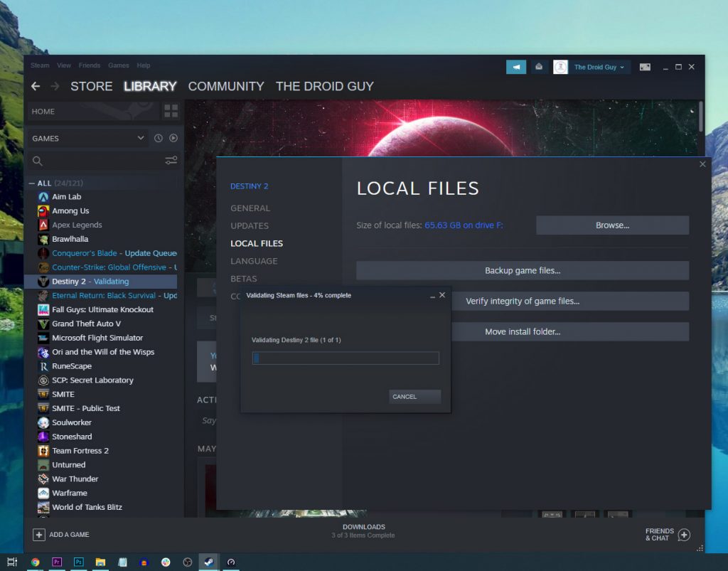Open Photoshop from the taskbar
This screenshot has height=571, width=728.
(x=79, y=562)
